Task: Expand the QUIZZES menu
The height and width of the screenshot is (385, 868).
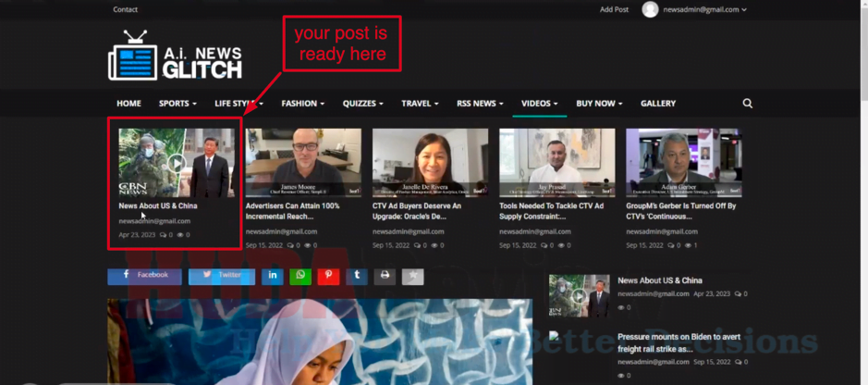Action: click(363, 104)
